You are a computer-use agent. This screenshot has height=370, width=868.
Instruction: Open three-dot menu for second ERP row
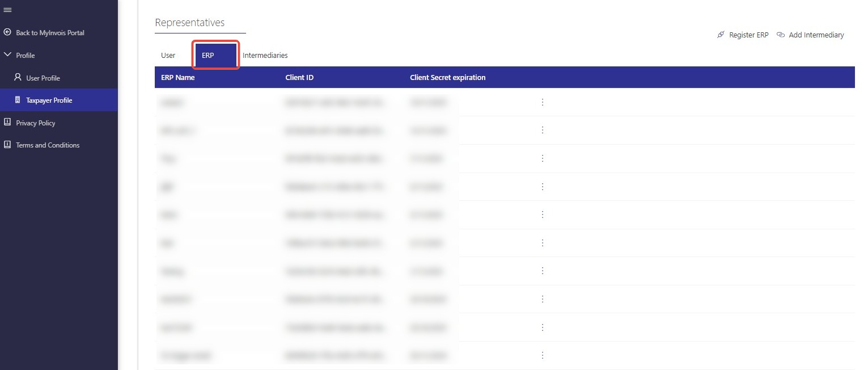click(x=542, y=130)
